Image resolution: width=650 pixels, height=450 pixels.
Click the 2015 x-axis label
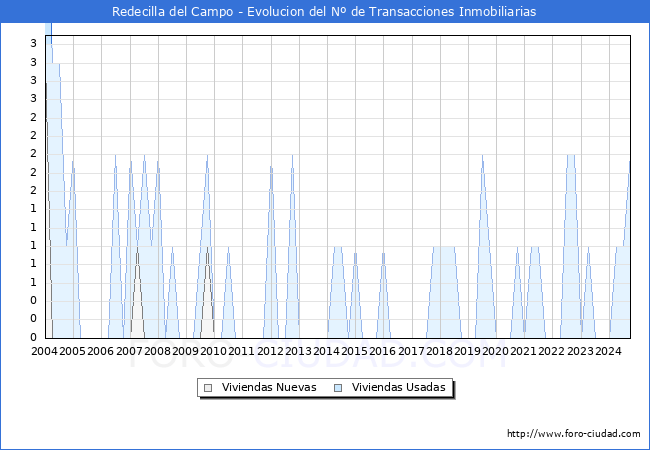pos(354,351)
